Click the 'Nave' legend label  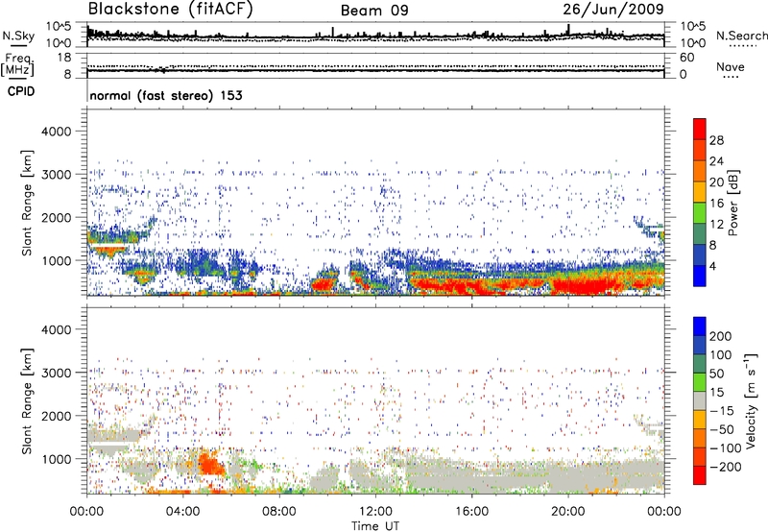click(x=731, y=66)
